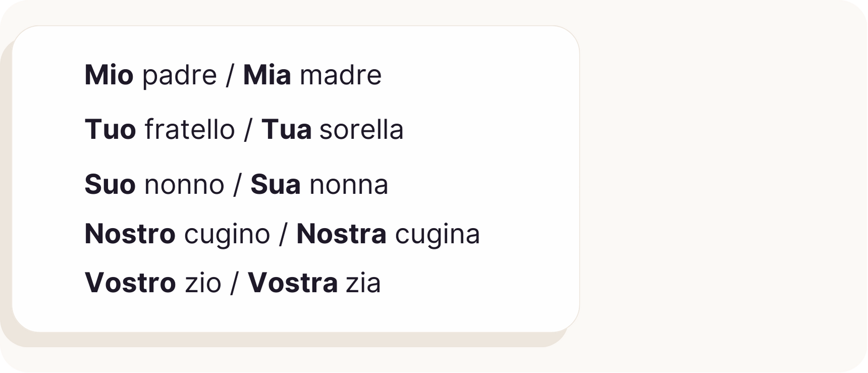Click the bold word Vostro
Image resolution: width=868 pixels, height=373 pixels.
tap(130, 283)
